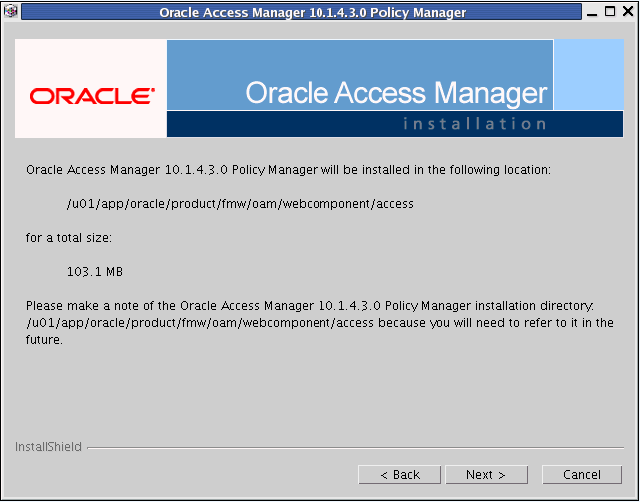Maximize the installer window
The height and width of the screenshot is (502, 640).
pyautogui.click(x=610, y=11)
